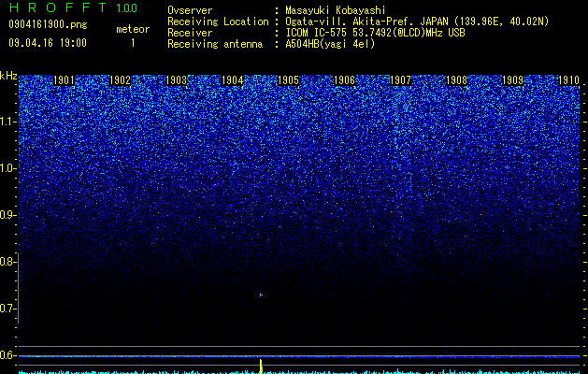
Task: Click the 09.04.16 19:00 date stamp
Action: pos(48,43)
